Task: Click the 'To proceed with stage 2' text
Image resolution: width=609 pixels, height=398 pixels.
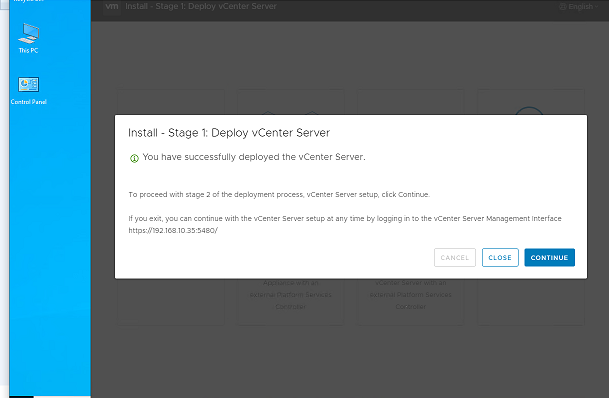Action: coord(279,195)
